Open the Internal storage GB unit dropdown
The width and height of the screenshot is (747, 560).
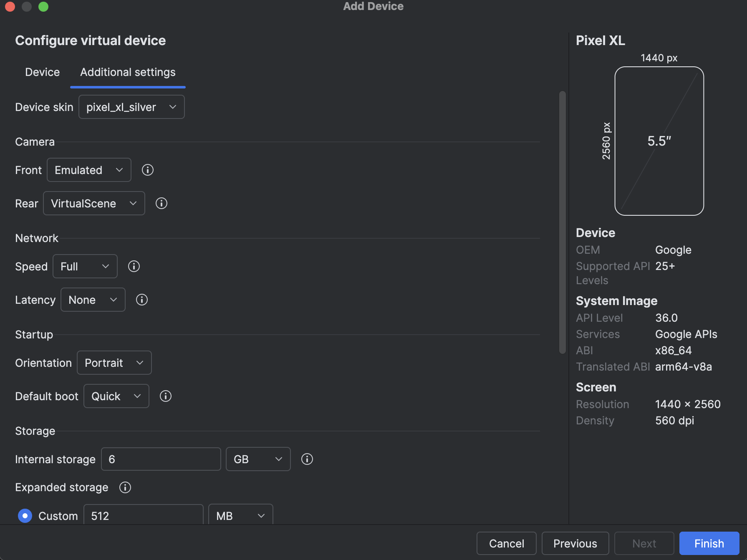click(x=258, y=459)
